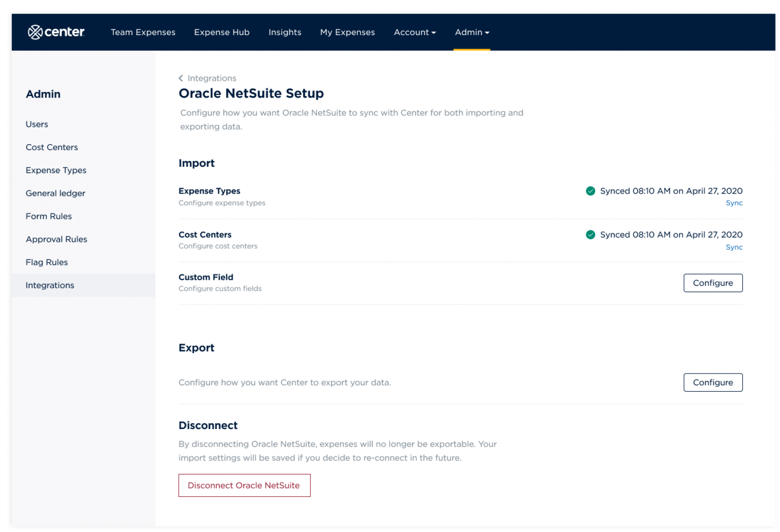Image resolution: width=780 pixels, height=532 pixels.
Task: Open Approval Rules in sidebar
Action: click(x=57, y=239)
